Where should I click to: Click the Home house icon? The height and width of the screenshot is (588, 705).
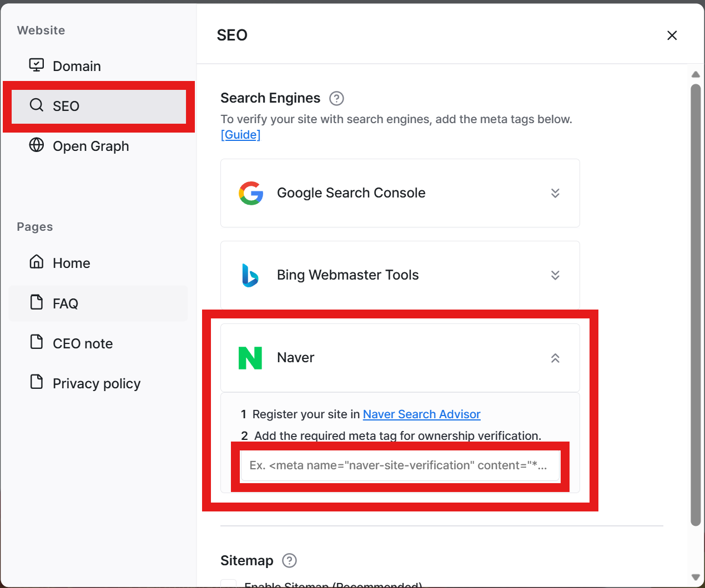37,262
